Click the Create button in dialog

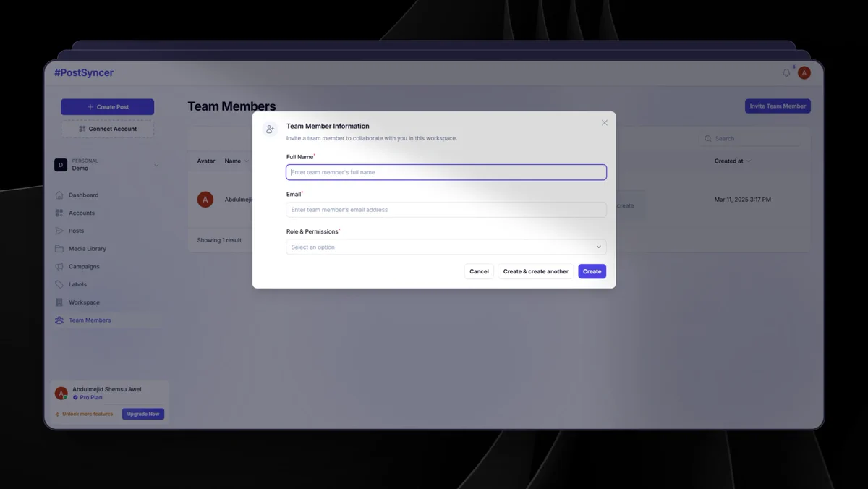click(592, 271)
